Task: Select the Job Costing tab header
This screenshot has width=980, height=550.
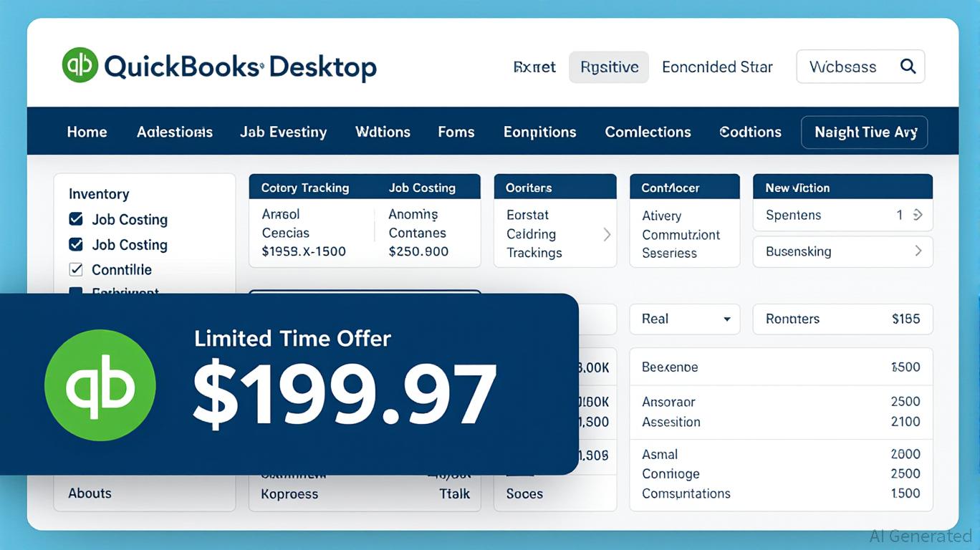Action: click(422, 188)
